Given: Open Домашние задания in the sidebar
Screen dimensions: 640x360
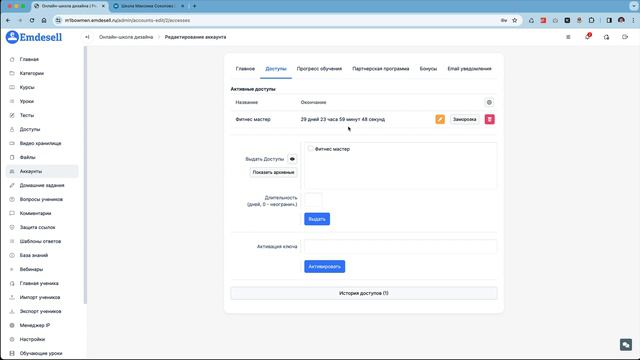Looking at the screenshot, I should (42, 185).
